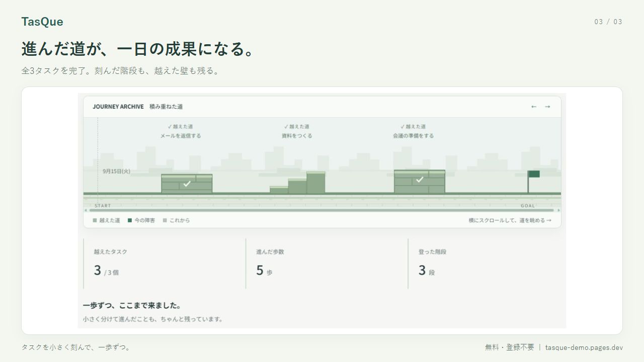Click the horizontal scrollbar of the journey road
644x362 pixels.
pyautogui.click(x=322, y=210)
